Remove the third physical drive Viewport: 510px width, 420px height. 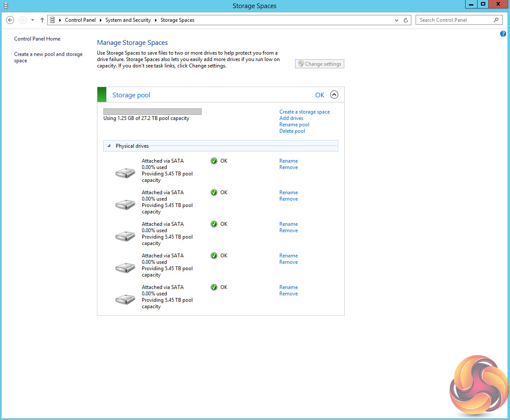click(288, 230)
